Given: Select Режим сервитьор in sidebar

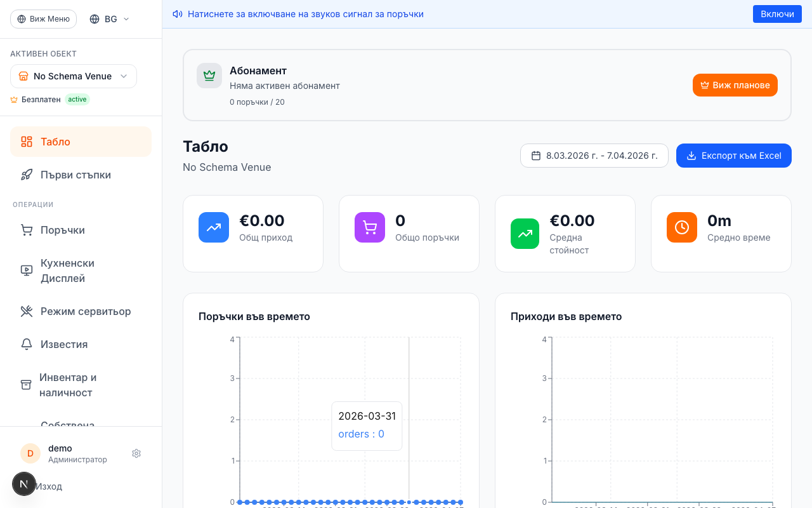Looking at the screenshot, I should pyautogui.click(x=86, y=311).
